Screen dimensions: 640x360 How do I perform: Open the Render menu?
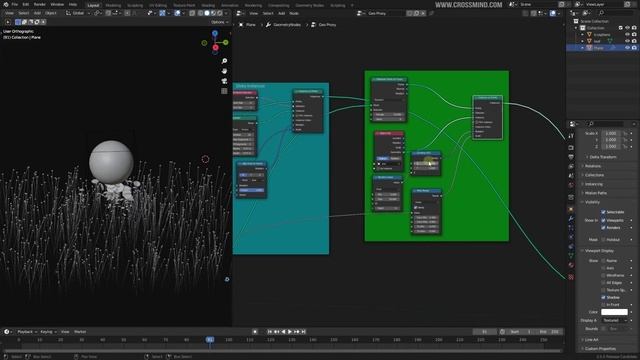pyautogui.click(x=40, y=4)
